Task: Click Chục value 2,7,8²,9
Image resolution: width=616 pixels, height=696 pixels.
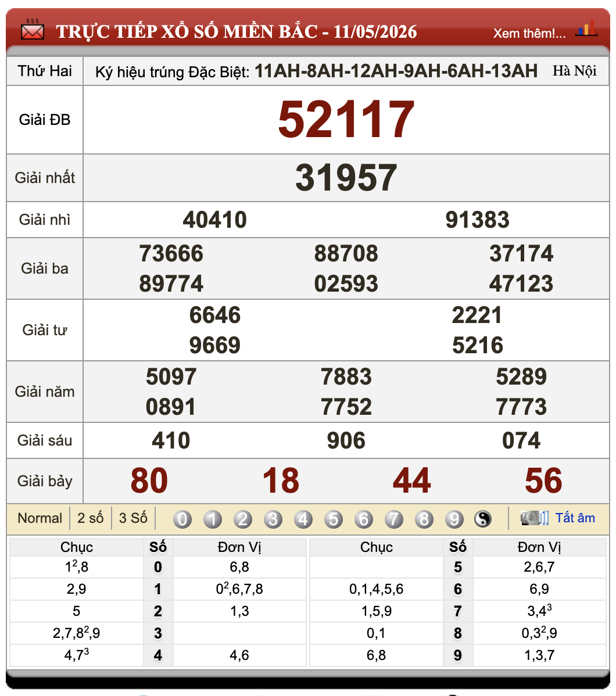Action: tap(76, 633)
